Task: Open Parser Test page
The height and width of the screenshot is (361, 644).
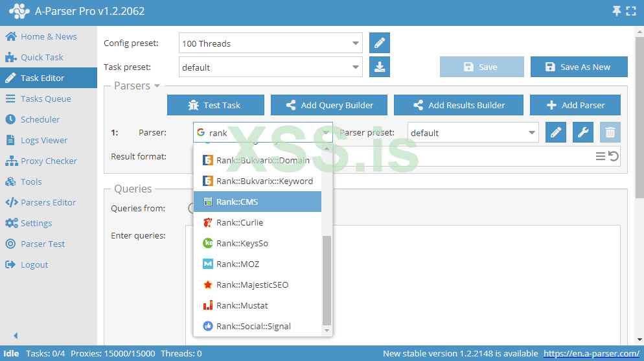Action: click(x=49, y=244)
